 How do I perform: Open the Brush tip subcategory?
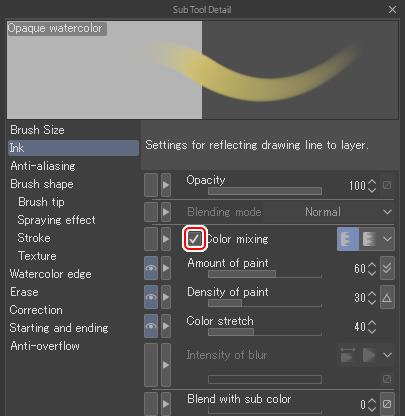coord(41,202)
